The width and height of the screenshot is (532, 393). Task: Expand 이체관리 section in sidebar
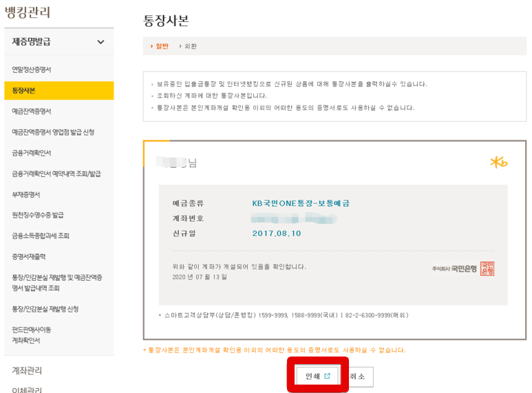point(27,390)
